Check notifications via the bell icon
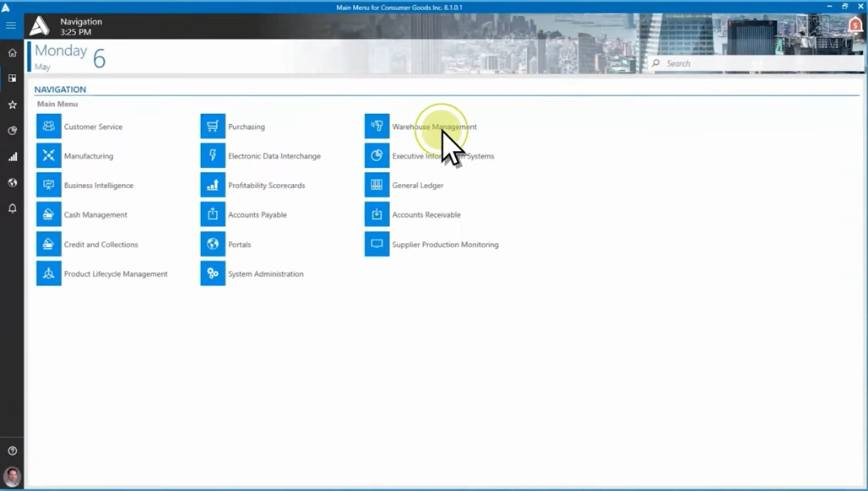 (x=12, y=208)
